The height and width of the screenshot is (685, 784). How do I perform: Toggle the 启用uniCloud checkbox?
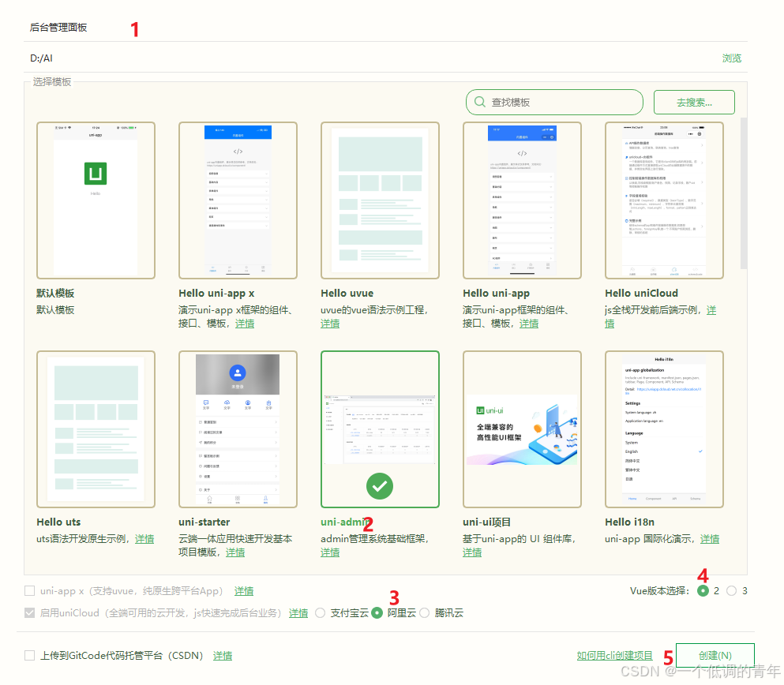tap(29, 612)
